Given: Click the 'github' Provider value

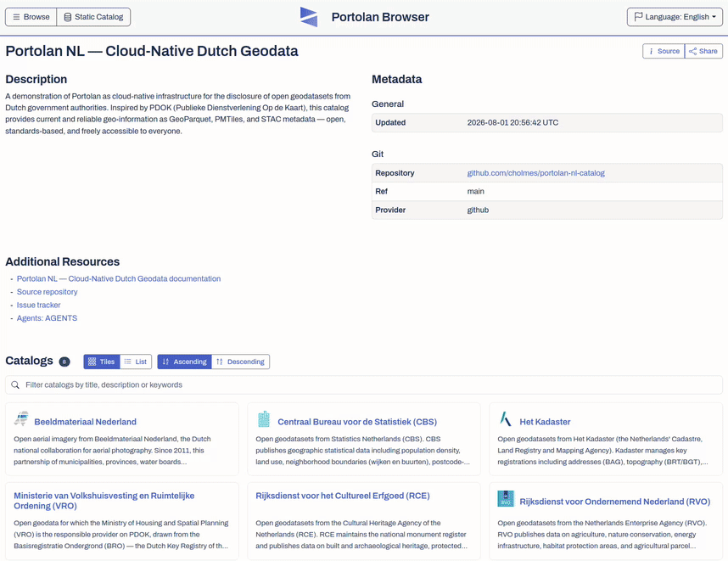Looking at the screenshot, I should pyautogui.click(x=478, y=210).
